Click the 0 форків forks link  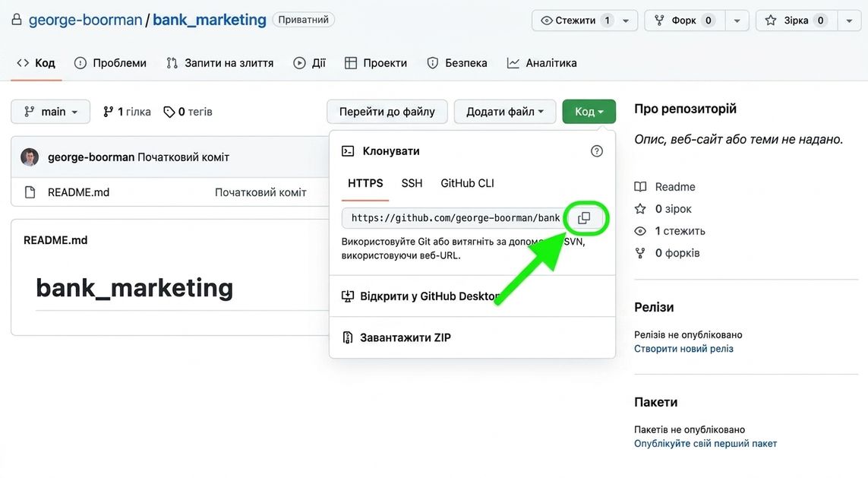pos(668,253)
